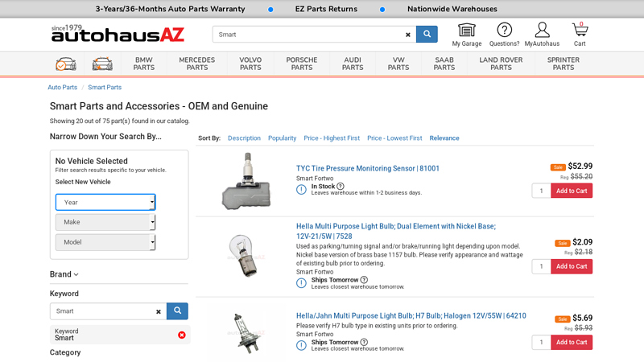Remove the Smart keyword filter, red X

point(182,335)
